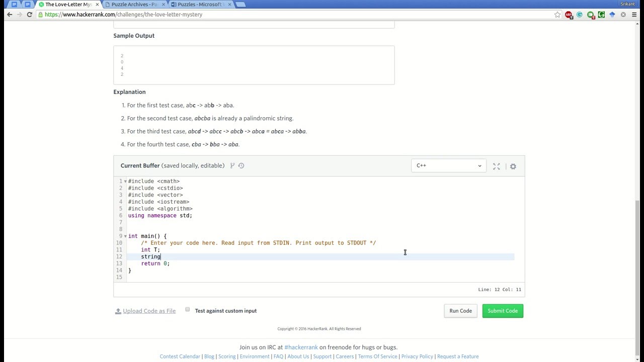Click the browser forward arrow

pyautogui.click(x=20, y=15)
